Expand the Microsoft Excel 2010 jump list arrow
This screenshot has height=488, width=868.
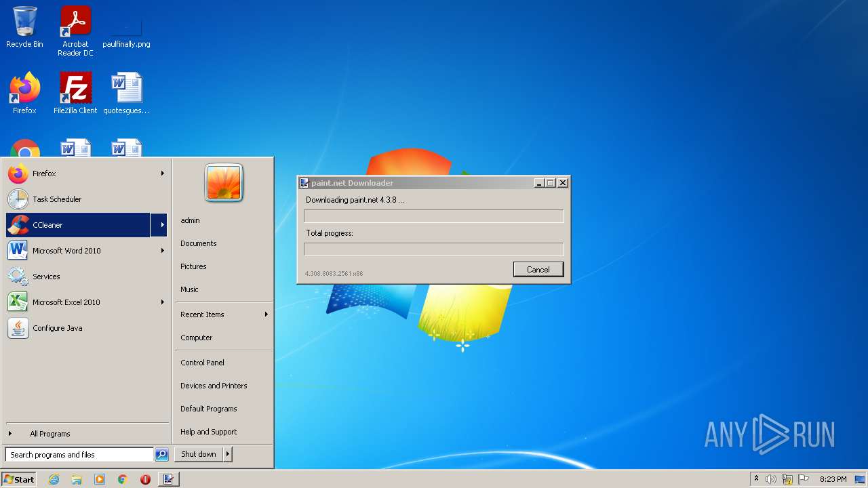tap(162, 302)
